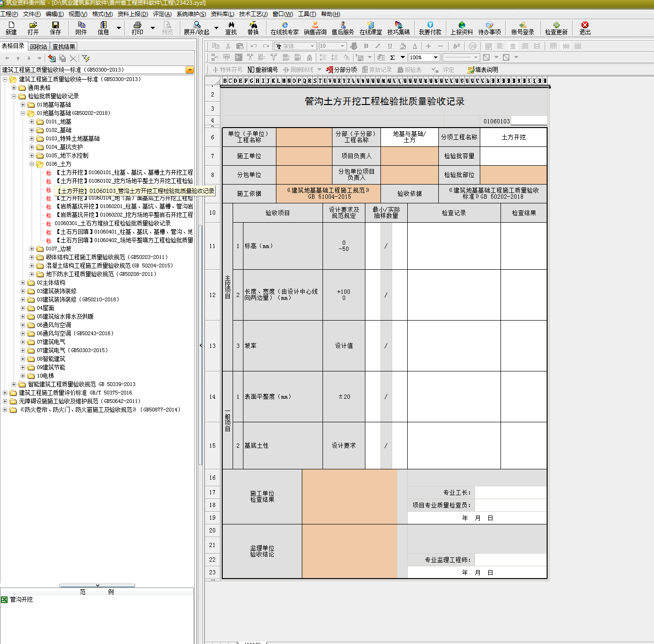The width and height of the screenshot is (654, 644).
Task: Click the fill color bucket icon
Action: [403, 46]
